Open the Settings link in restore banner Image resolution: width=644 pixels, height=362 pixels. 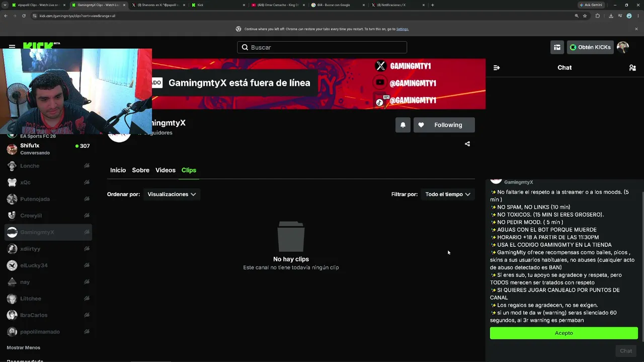click(x=403, y=29)
